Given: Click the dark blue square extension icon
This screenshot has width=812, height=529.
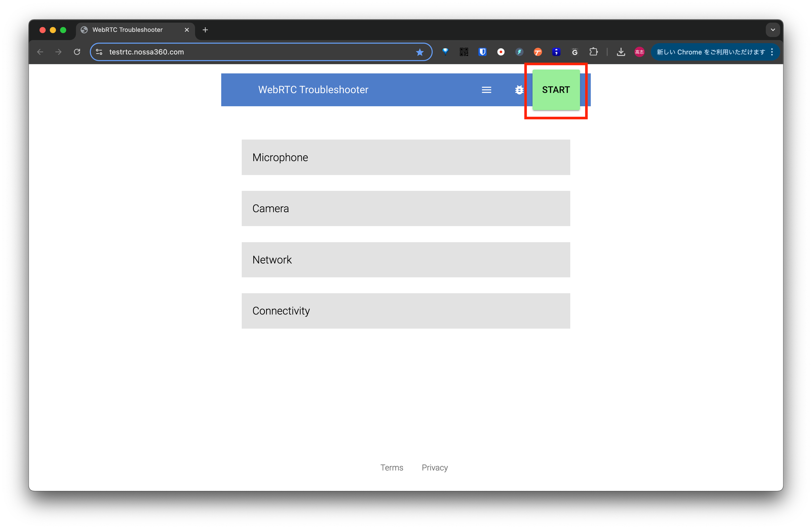Looking at the screenshot, I should (556, 52).
